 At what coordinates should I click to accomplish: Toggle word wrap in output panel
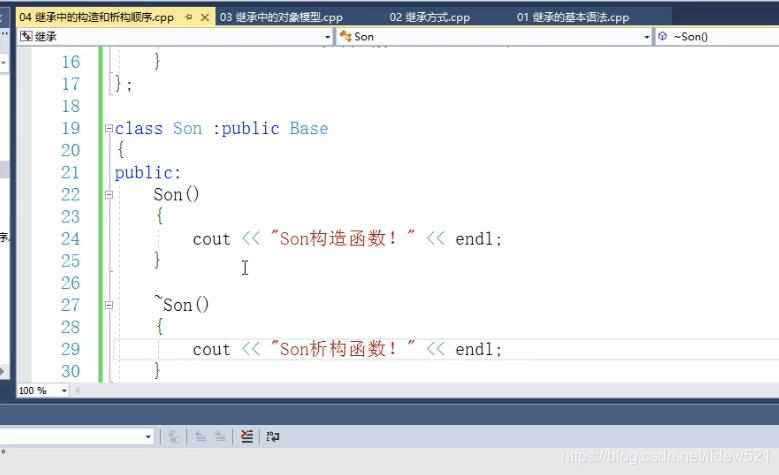(x=272, y=437)
